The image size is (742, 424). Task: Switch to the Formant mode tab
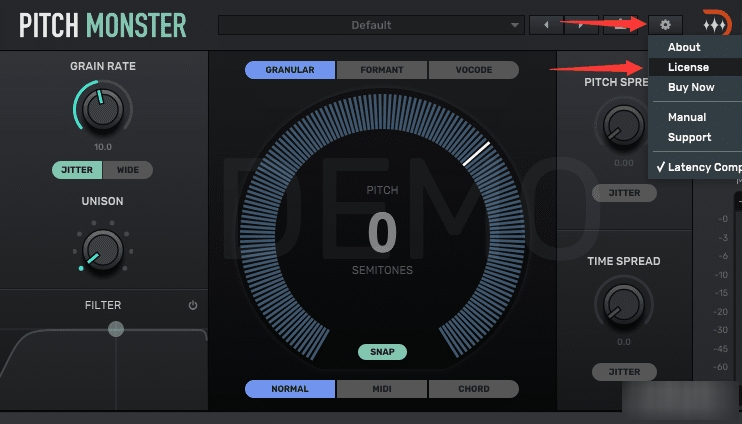(381, 70)
